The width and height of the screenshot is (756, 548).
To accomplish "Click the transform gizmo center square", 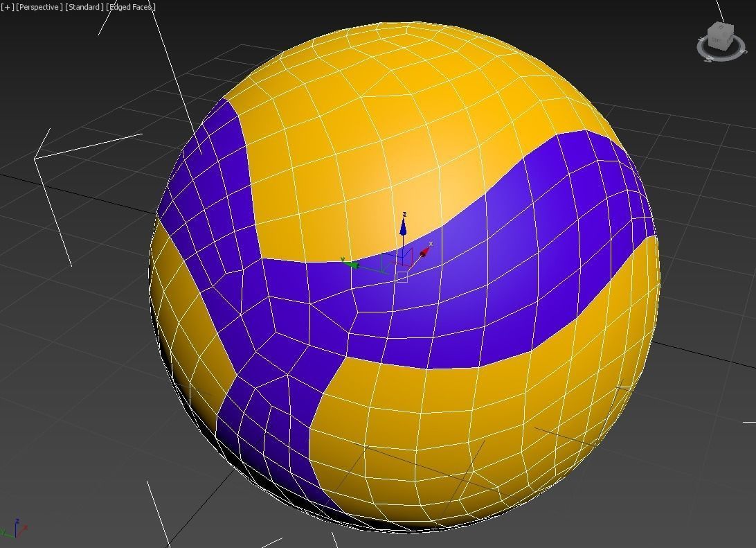I will 402,277.
